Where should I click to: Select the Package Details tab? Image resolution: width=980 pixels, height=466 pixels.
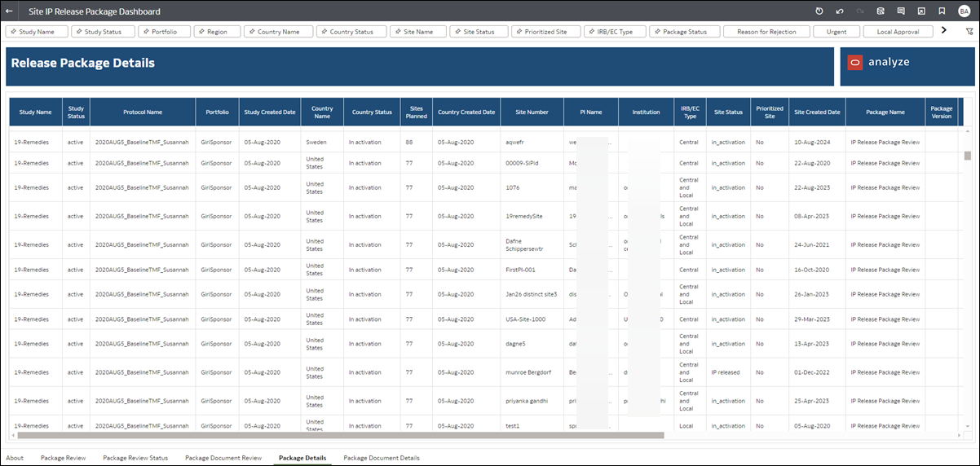coord(302,458)
